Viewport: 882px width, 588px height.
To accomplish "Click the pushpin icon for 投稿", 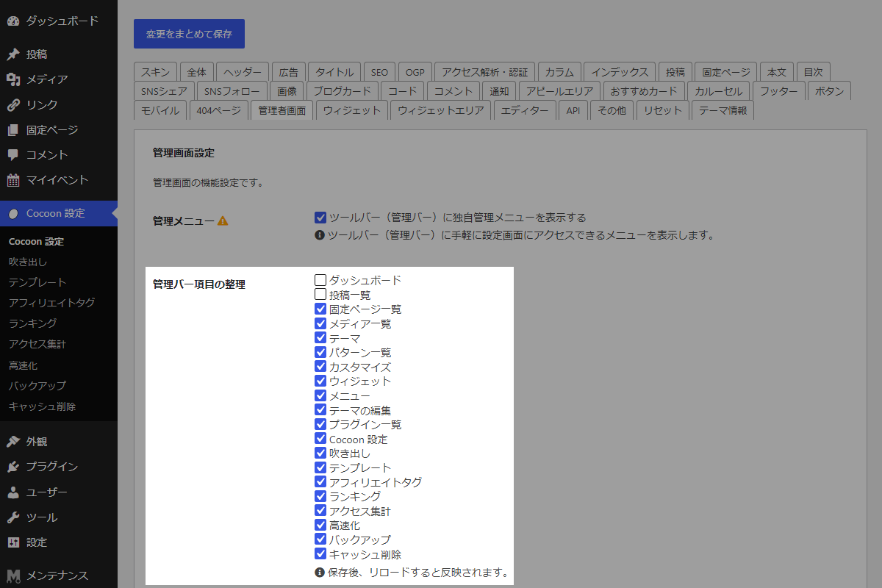I will [x=13, y=54].
